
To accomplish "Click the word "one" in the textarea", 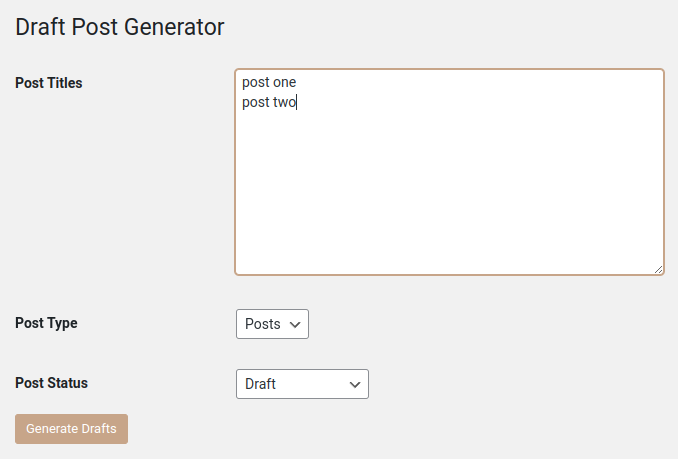I will 285,82.
